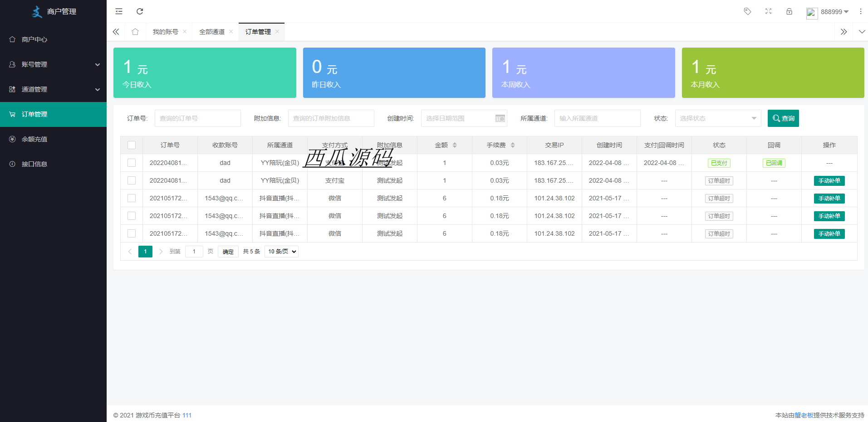This screenshot has height=422, width=868.
Task: Click the refresh page icon
Action: (x=140, y=11)
